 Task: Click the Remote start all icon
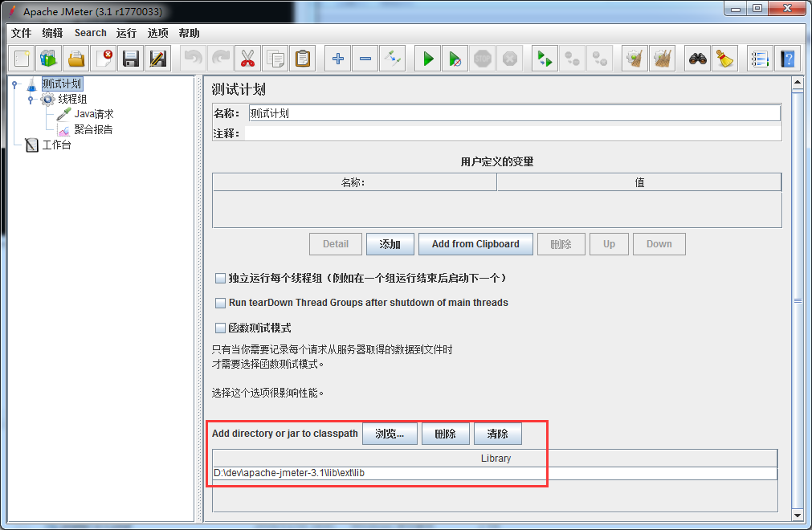pyautogui.click(x=545, y=59)
